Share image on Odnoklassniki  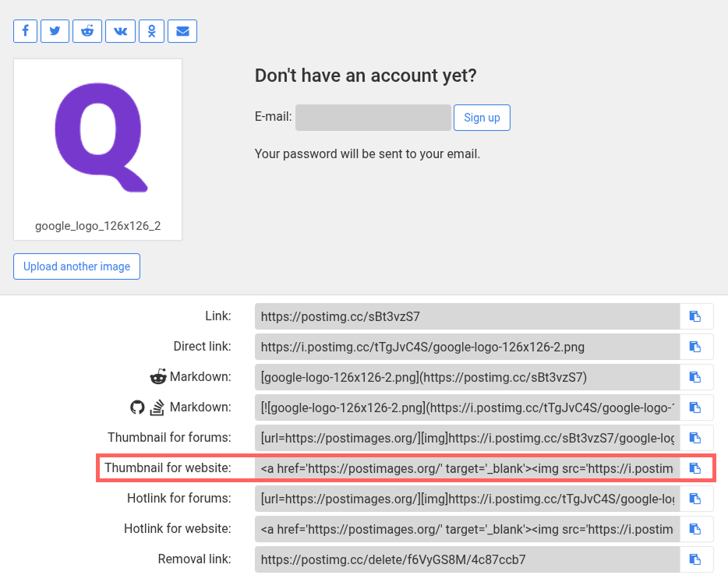coord(152,31)
